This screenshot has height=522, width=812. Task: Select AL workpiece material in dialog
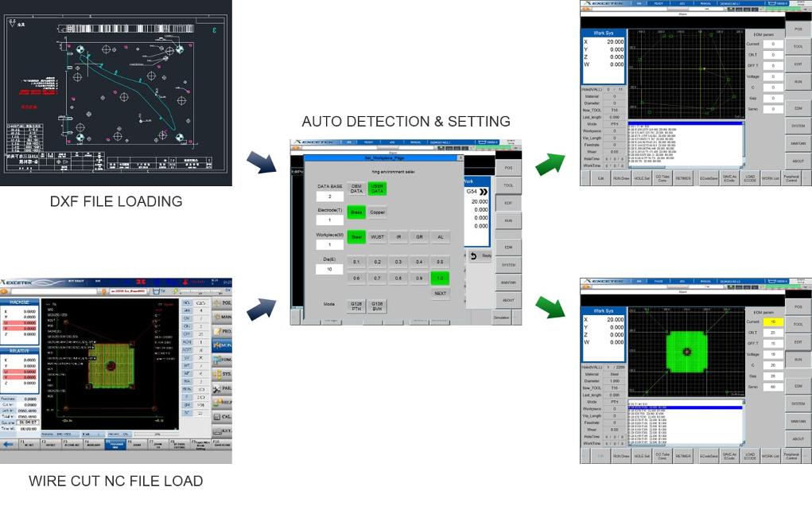click(x=440, y=237)
